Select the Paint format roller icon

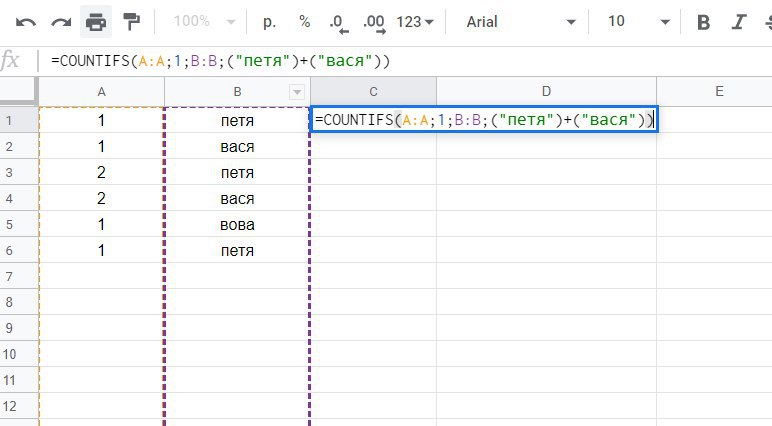[x=131, y=22]
